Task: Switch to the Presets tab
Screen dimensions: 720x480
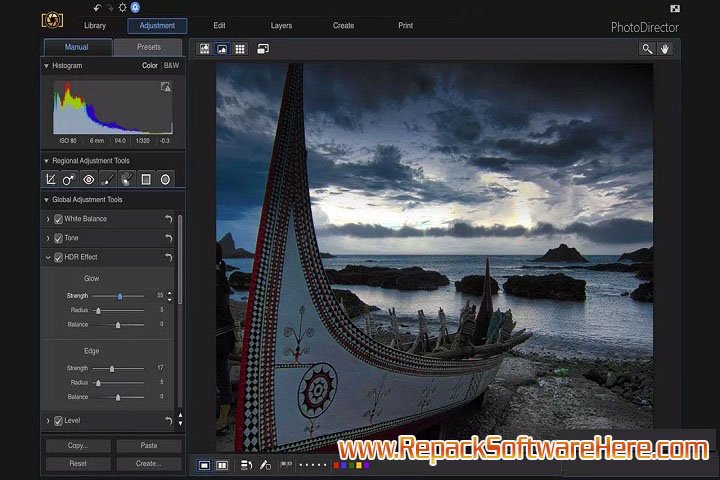Action: tap(148, 47)
